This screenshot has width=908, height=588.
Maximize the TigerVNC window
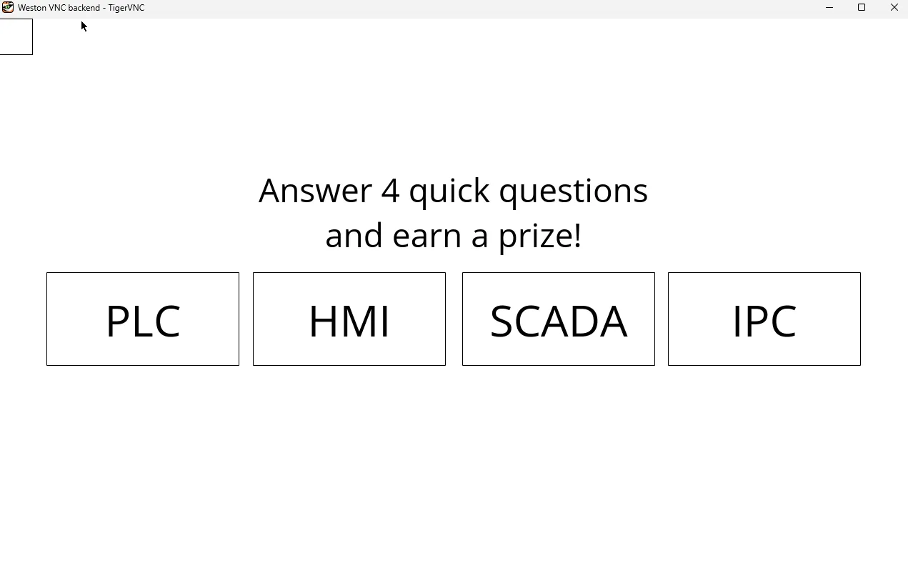[x=862, y=7]
